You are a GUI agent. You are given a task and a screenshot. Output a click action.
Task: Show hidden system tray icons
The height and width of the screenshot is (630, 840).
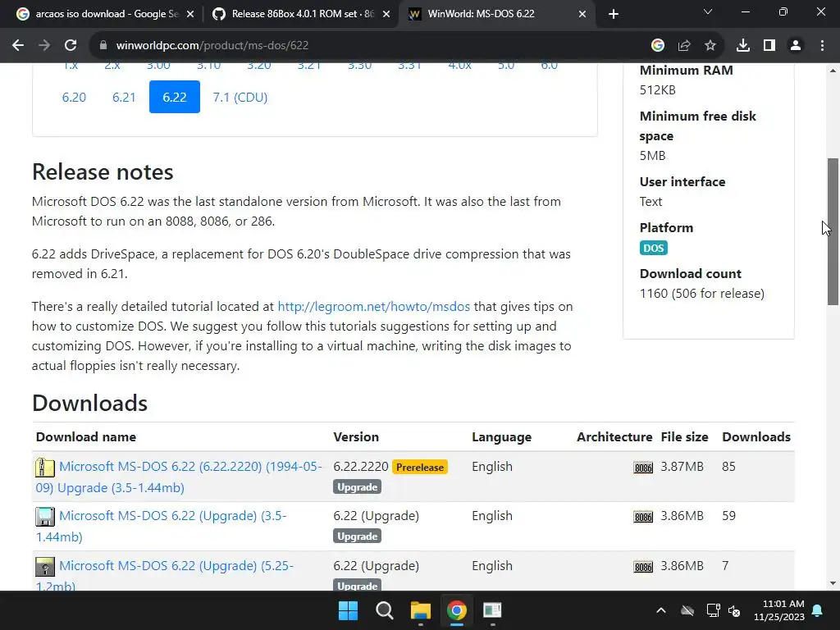click(661, 610)
